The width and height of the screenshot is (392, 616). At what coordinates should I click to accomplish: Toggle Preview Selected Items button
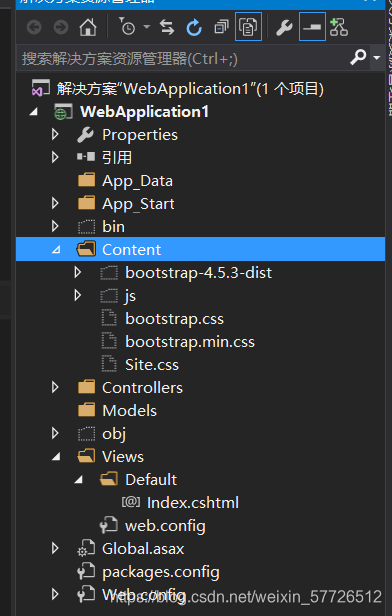pos(312,27)
